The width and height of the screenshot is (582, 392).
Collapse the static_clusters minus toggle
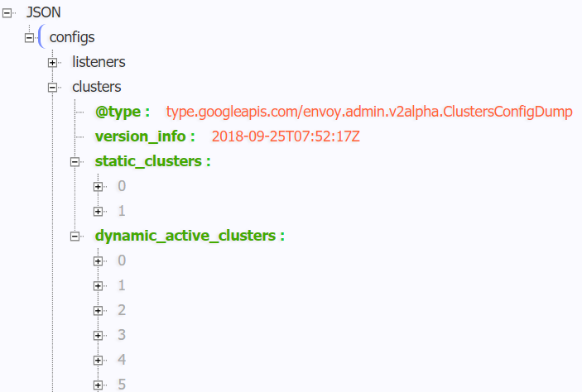[75, 161]
